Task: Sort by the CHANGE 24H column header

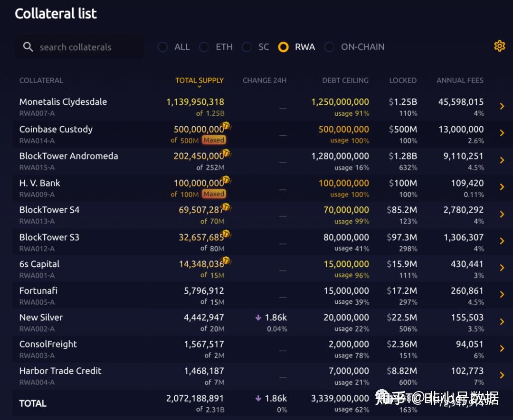Action: point(265,80)
